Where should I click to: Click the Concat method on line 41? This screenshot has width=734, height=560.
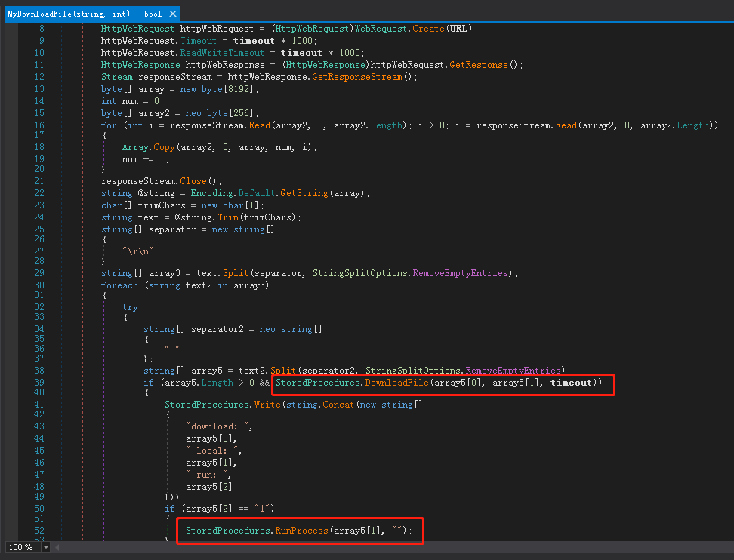(x=338, y=405)
